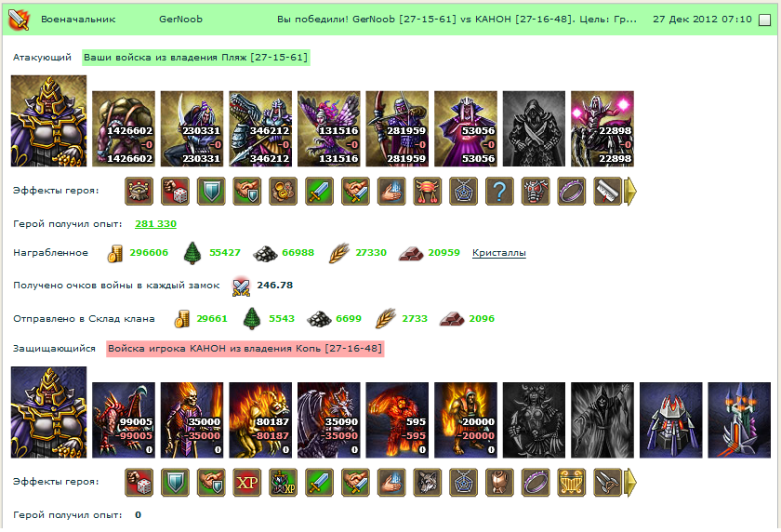Screen dimensions: 781x532
Task: Click the defender's wolf effect icon
Action: coord(428,482)
